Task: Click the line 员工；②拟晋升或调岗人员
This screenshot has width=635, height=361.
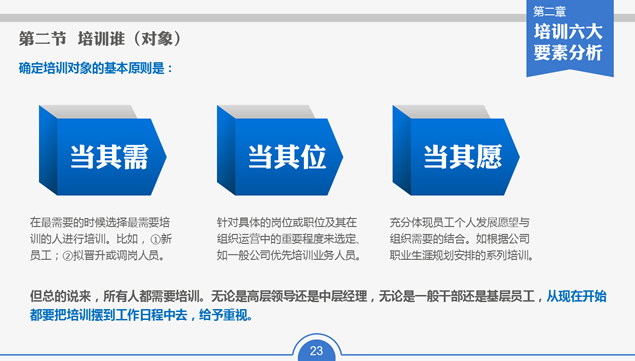Action: 98,256
